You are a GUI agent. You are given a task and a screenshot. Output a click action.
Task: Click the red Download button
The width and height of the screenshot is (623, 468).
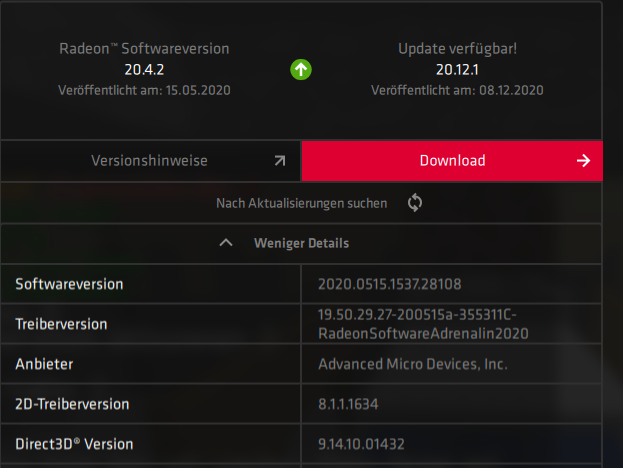(452, 161)
